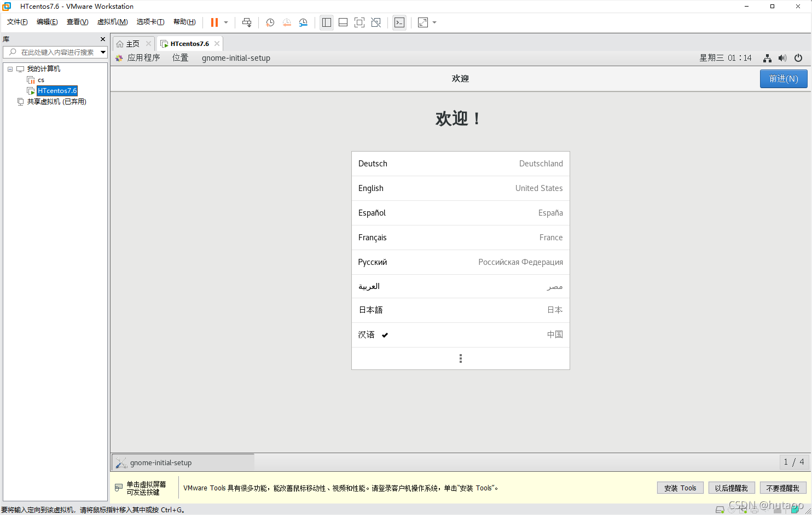This screenshot has width=812, height=515.
Task: Select the cs virtual machine
Action: 41,80
